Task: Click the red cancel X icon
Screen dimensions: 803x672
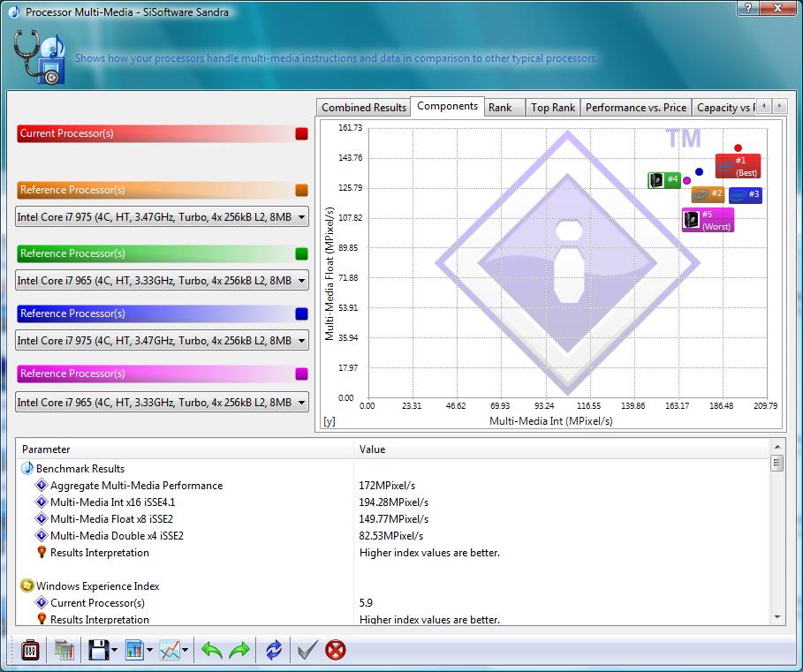Action: pyautogui.click(x=336, y=651)
